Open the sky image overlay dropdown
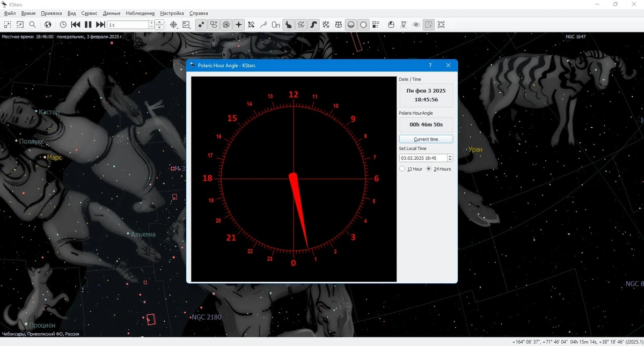 pos(186,25)
